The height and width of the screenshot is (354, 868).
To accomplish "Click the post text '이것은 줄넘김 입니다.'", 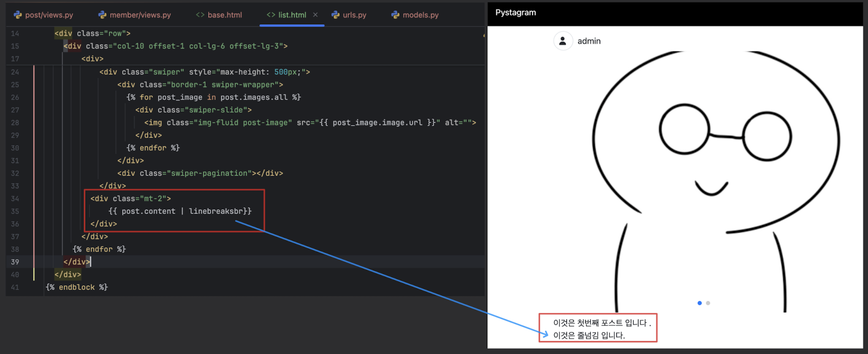I will (x=589, y=335).
